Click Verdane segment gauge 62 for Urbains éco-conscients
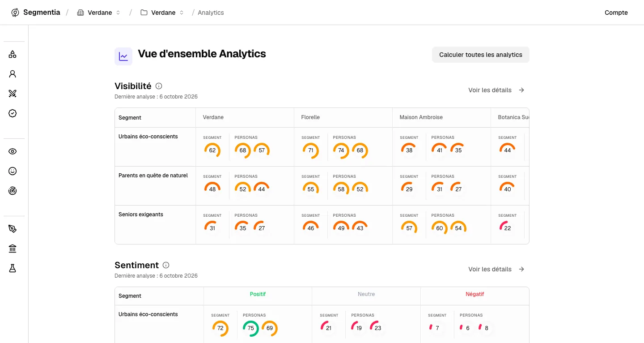Image resolution: width=644 pixels, height=343 pixels. (x=212, y=150)
